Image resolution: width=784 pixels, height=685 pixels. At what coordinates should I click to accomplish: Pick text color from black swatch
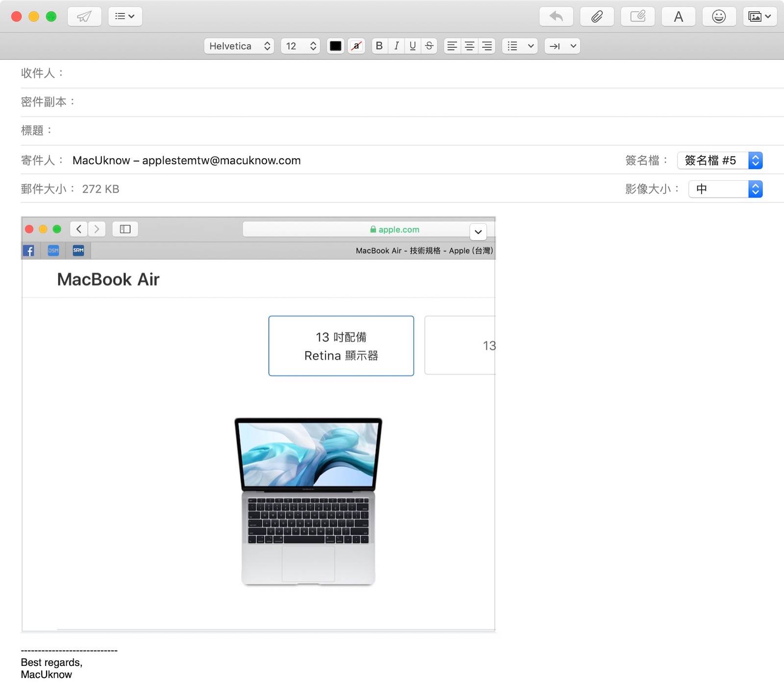coord(336,46)
